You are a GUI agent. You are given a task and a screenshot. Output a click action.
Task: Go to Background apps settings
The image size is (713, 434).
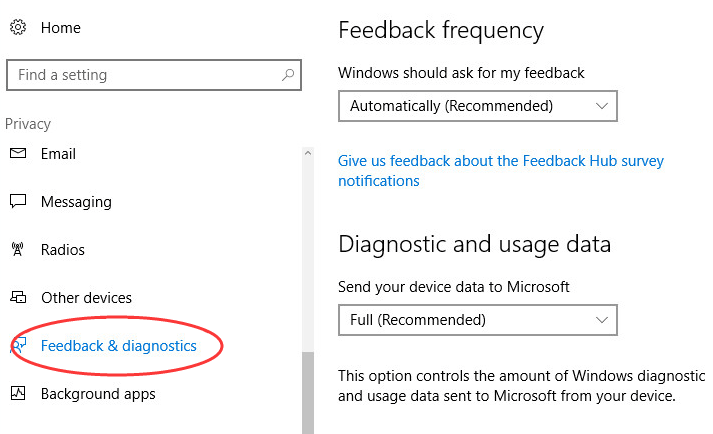(x=98, y=394)
